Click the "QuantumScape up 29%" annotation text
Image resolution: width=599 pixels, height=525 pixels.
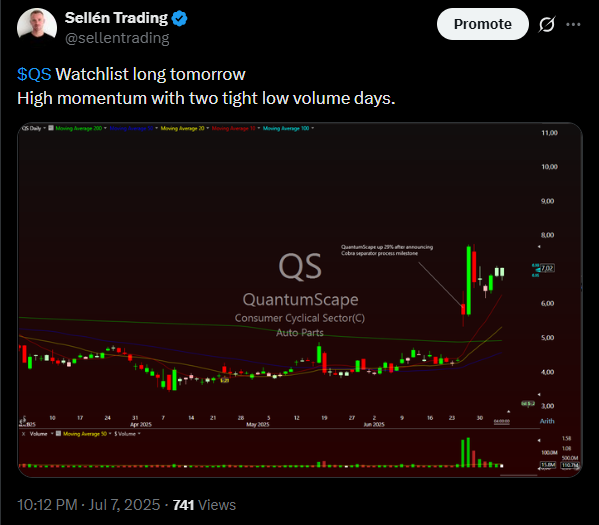(387, 250)
